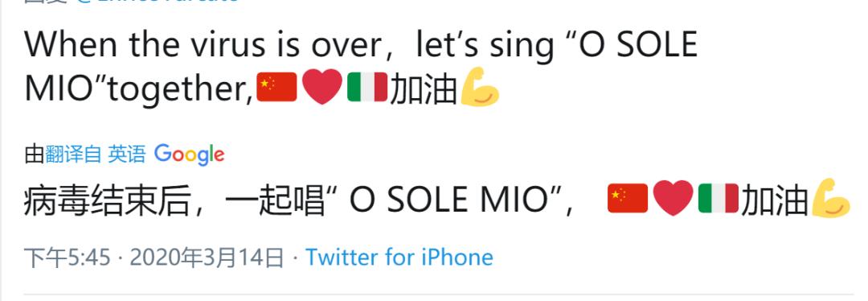Screen dimensions: 868x301
Task: Click the '2020年3月14日' tweet date
Action: coord(207,258)
